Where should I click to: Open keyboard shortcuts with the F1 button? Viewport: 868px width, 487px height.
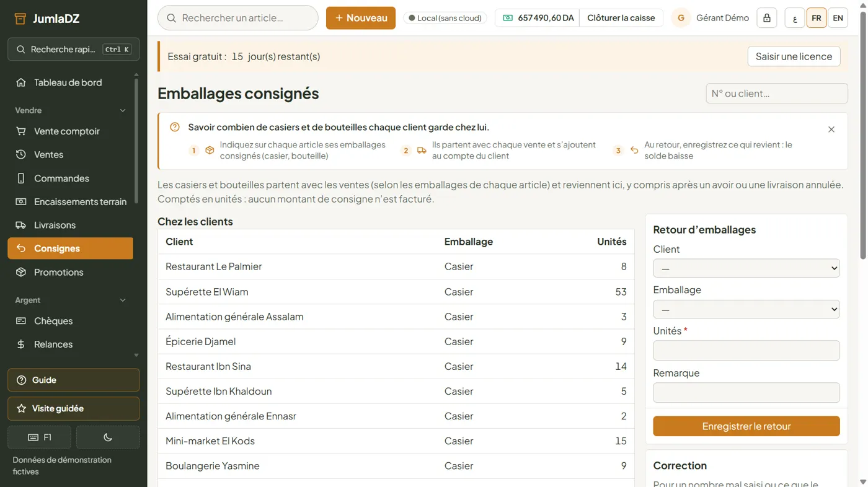(x=39, y=437)
